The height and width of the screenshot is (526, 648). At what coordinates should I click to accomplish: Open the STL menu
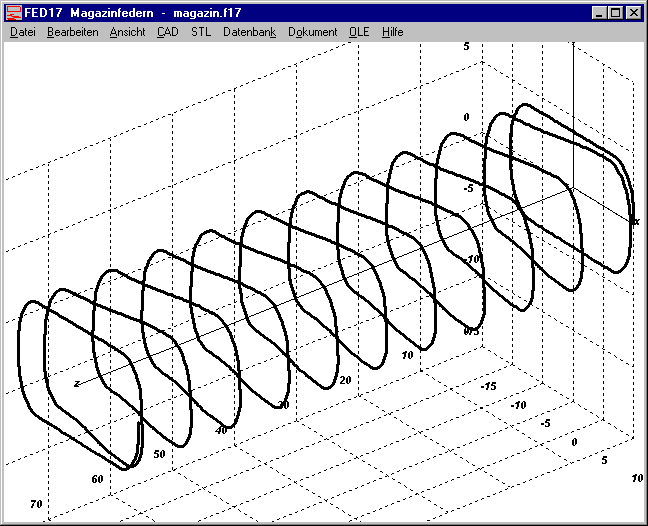(x=201, y=32)
